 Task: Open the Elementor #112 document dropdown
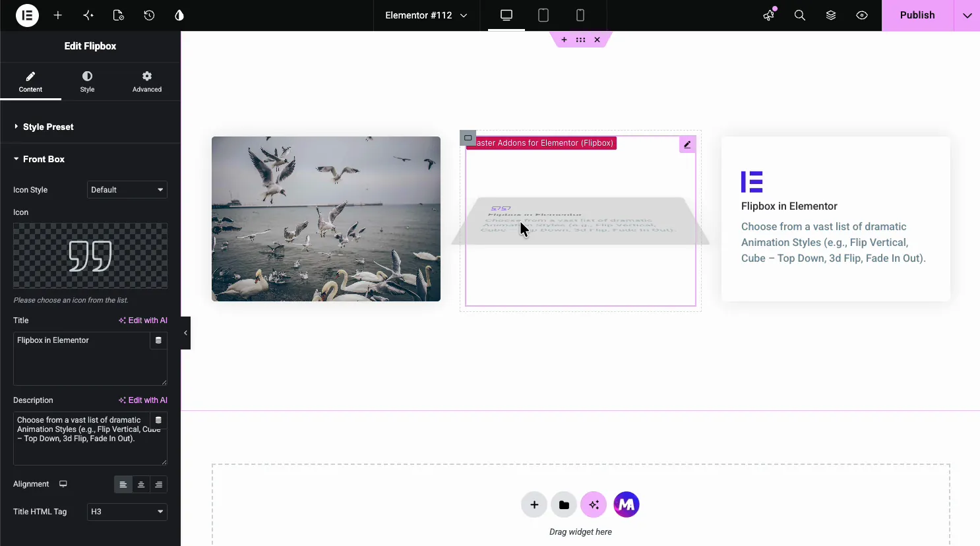pos(426,15)
